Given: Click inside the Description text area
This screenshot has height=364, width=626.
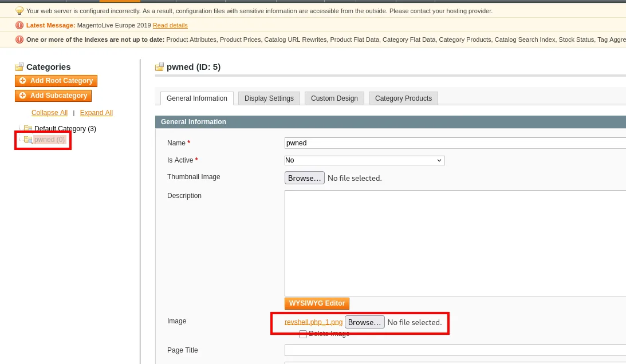Looking at the screenshot, I should coord(455,243).
